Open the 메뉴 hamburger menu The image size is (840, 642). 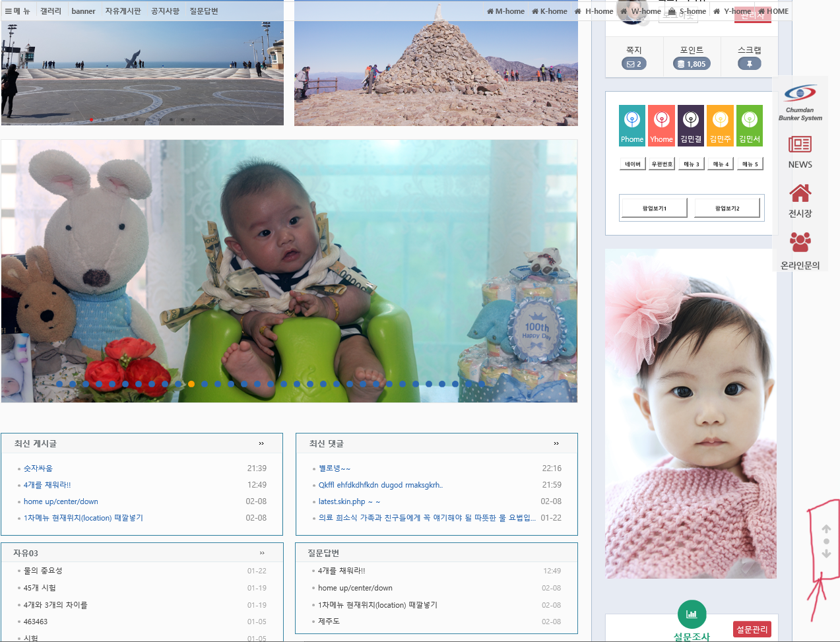point(17,11)
